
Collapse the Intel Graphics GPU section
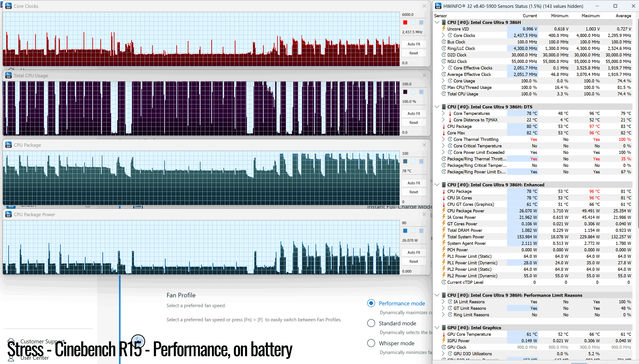point(437,327)
